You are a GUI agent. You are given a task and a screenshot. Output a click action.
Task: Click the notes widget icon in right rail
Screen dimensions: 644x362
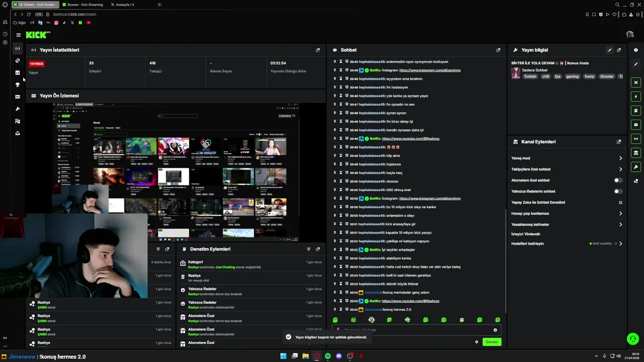click(636, 111)
